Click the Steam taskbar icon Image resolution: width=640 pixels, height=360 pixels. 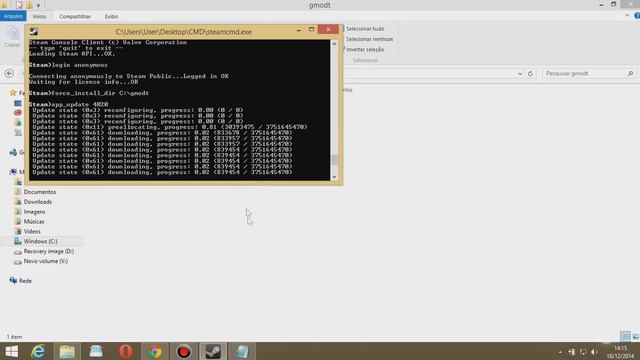pyautogui.click(x=213, y=351)
